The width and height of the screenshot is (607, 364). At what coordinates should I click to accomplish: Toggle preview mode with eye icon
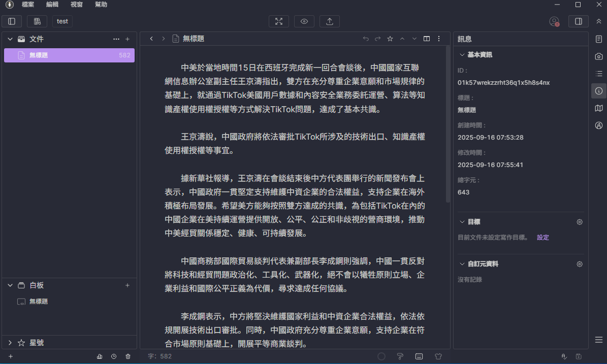pyautogui.click(x=304, y=21)
